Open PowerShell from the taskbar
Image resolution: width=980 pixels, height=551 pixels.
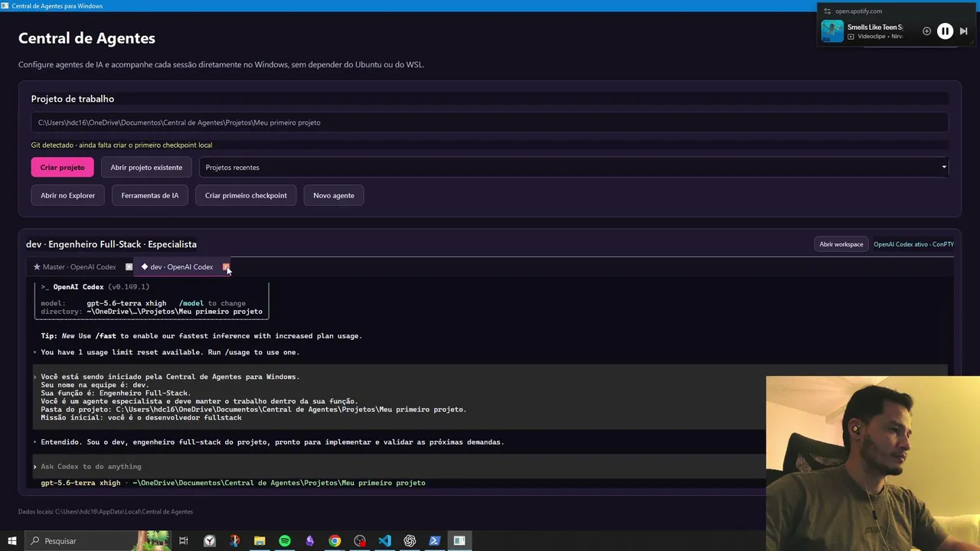click(x=434, y=541)
